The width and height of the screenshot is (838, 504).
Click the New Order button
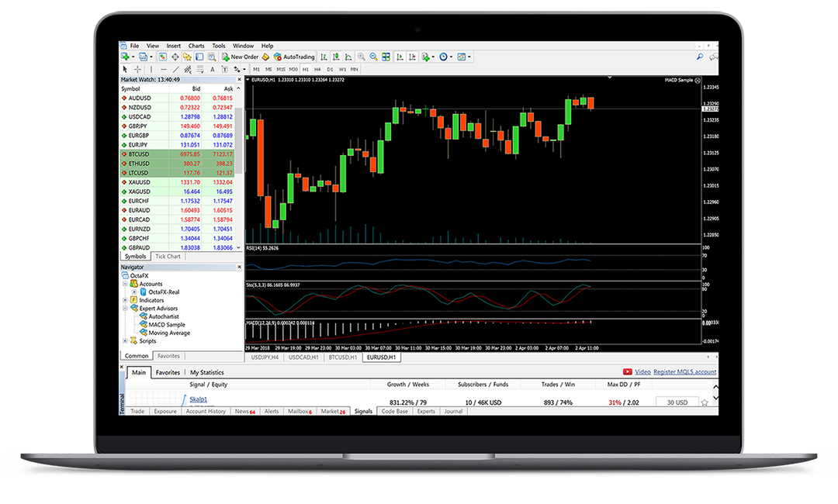click(241, 57)
